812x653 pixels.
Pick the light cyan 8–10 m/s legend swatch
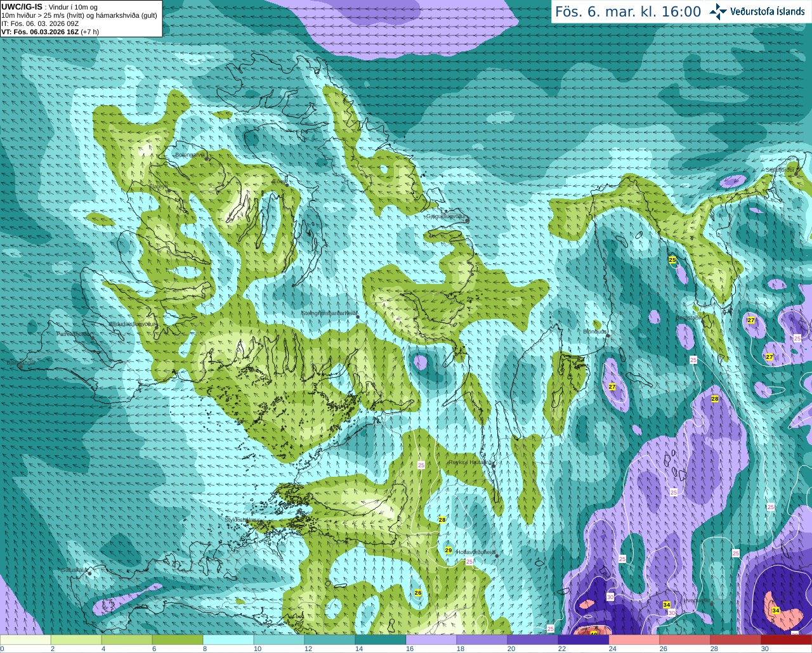click(x=228, y=640)
